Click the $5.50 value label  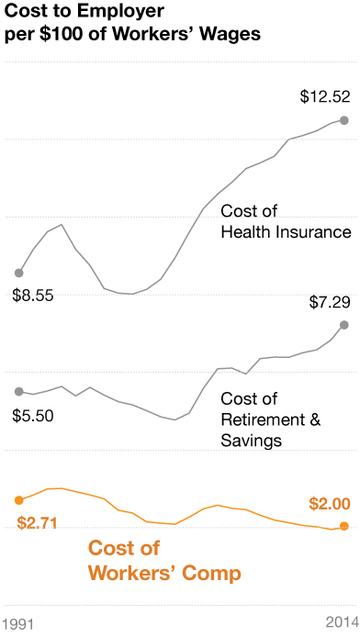point(33,416)
